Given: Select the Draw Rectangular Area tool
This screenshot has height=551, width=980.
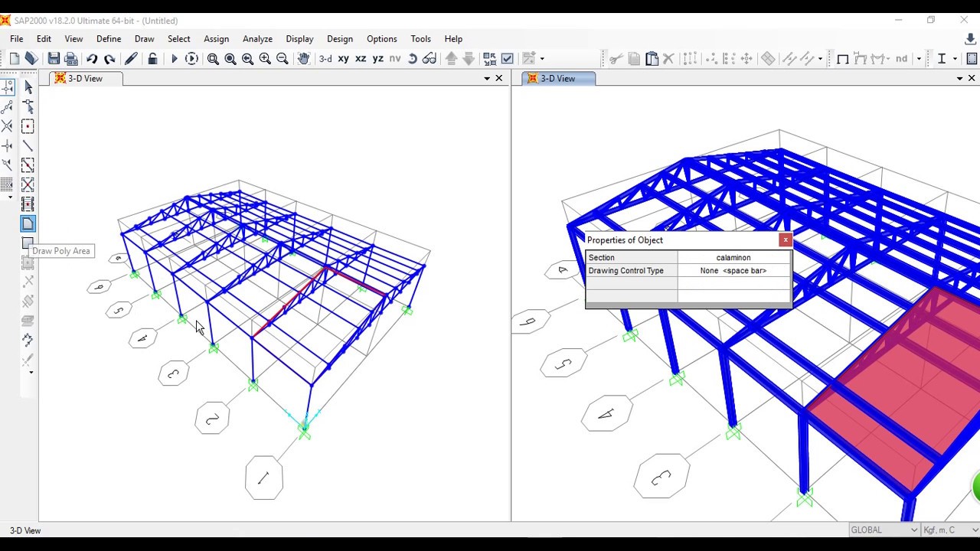Looking at the screenshot, I should (x=27, y=243).
